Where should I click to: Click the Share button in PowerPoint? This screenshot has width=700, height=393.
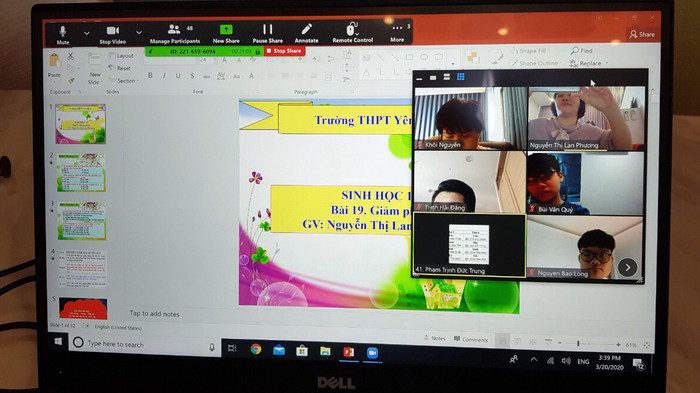click(642, 34)
